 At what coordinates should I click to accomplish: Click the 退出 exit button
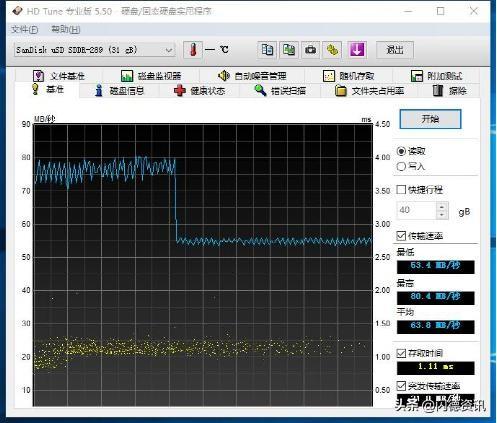pyautogui.click(x=395, y=50)
